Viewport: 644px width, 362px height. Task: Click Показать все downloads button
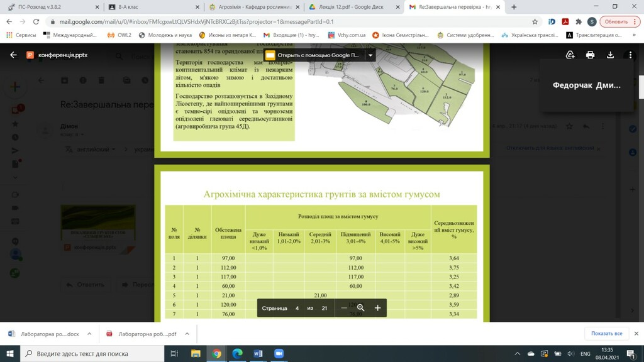click(x=607, y=333)
